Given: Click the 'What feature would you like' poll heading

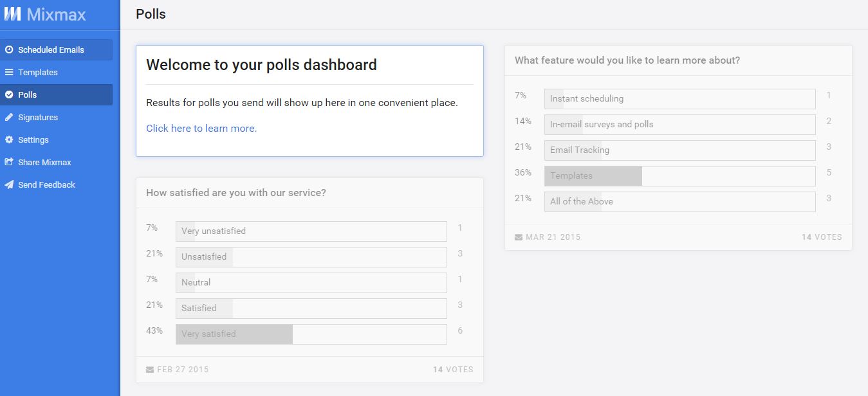Looking at the screenshot, I should coord(627,60).
